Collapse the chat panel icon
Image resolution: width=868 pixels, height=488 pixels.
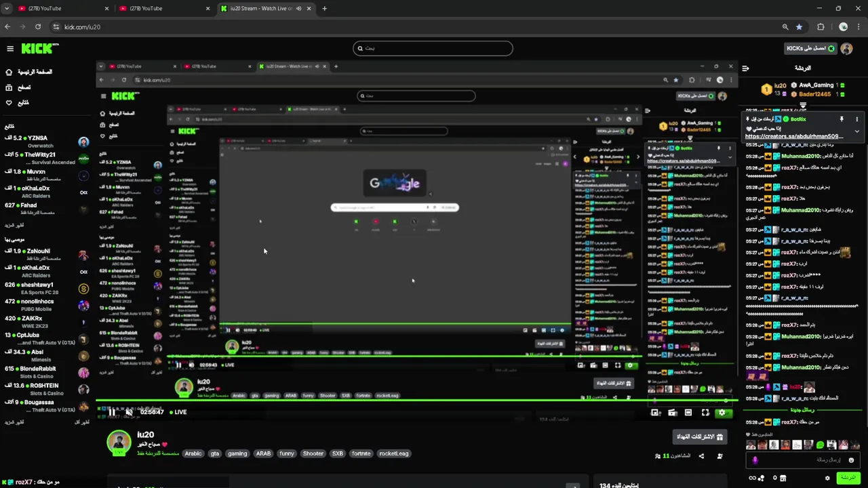[745, 68]
